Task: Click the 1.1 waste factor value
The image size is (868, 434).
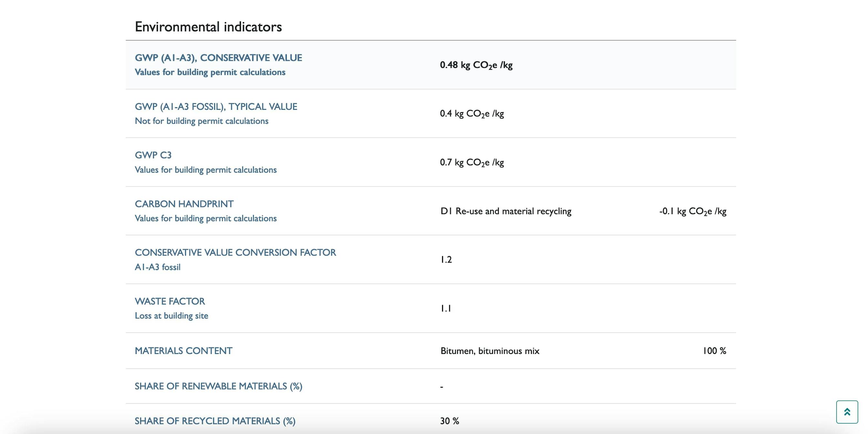Action: pyautogui.click(x=445, y=308)
